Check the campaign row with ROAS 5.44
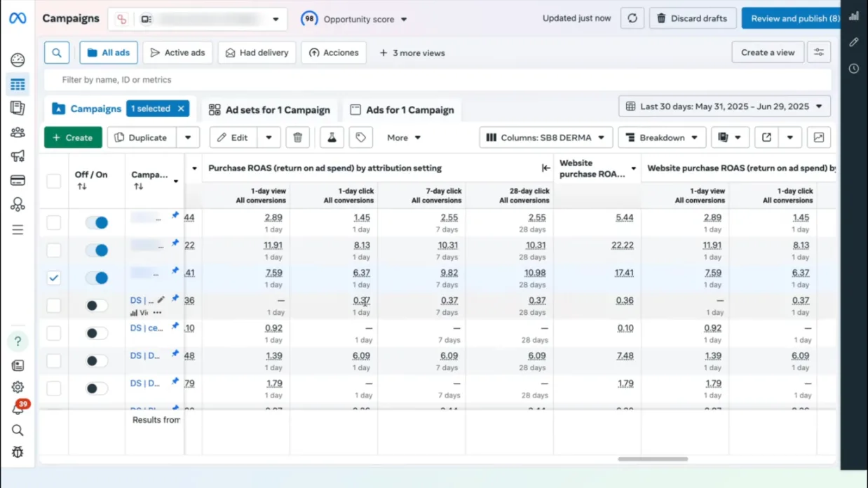868x488 pixels. [x=53, y=223]
